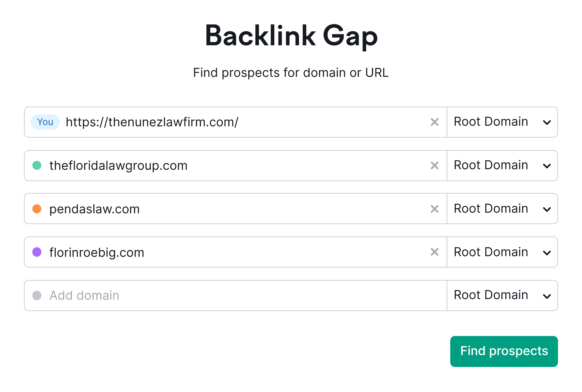Remove florinroebig.com using its clear icon

[435, 252]
